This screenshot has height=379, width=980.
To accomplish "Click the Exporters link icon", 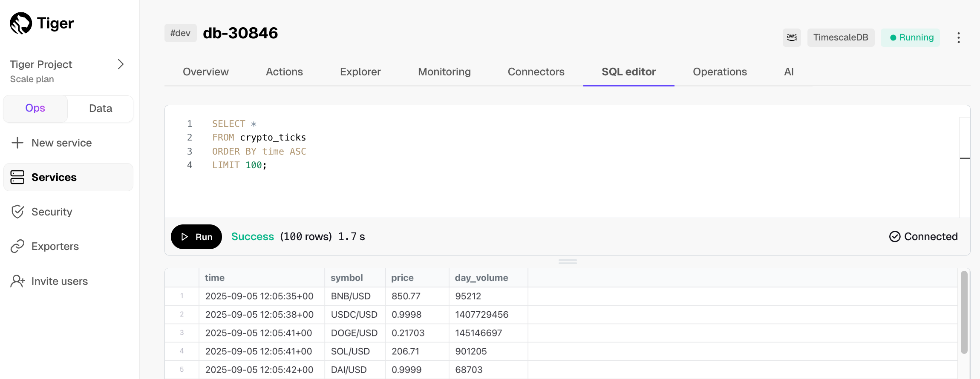I will (x=17, y=246).
